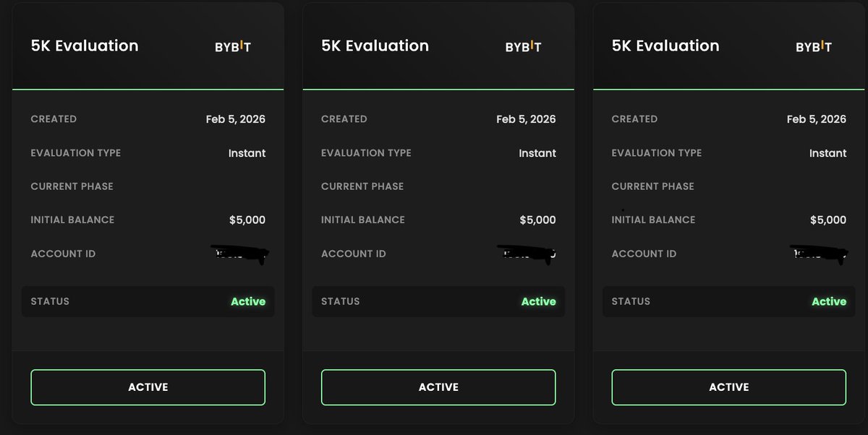Click the Bybit logo in the right card
Image resolution: width=868 pixels, height=435 pixels.
click(814, 46)
